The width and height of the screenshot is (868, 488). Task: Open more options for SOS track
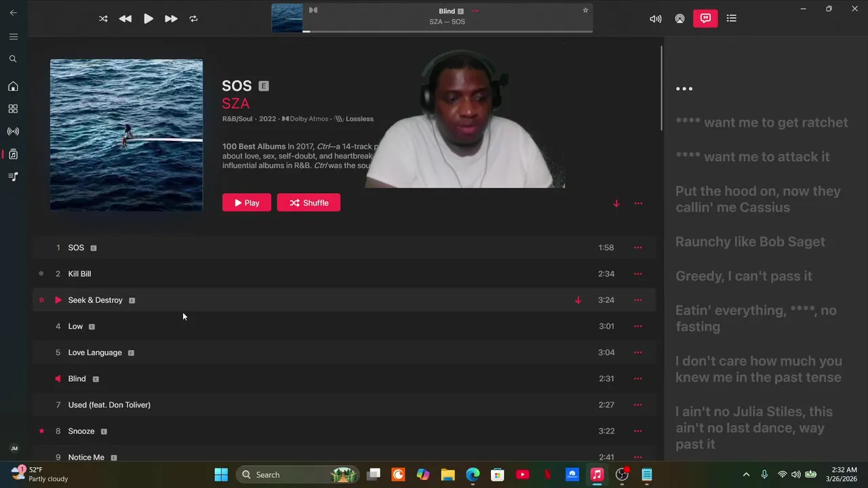point(637,248)
